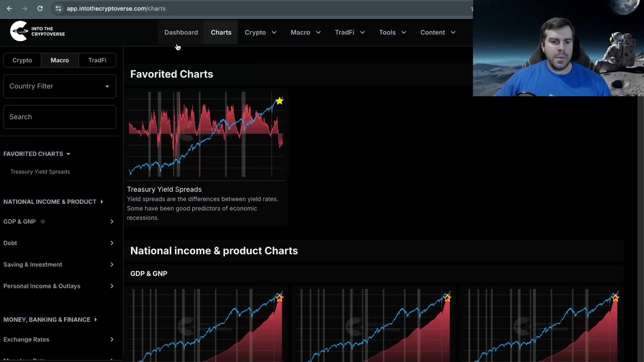Favorite the second GDP & GNP chart star

[447, 298]
